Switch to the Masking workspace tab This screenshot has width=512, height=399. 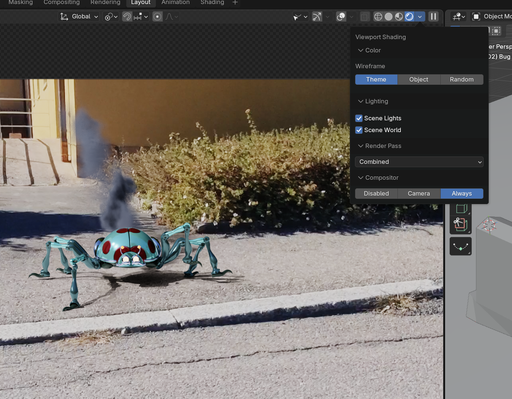20,2
